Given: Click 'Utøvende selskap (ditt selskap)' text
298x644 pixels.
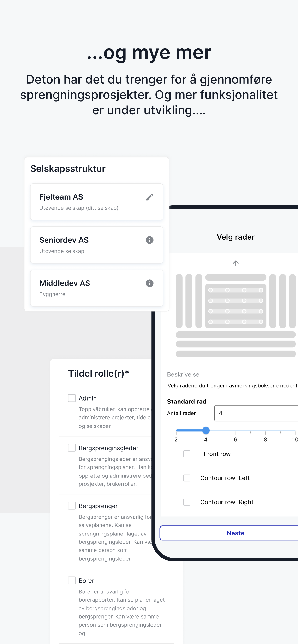Looking at the screenshot, I should tap(79, 208).
